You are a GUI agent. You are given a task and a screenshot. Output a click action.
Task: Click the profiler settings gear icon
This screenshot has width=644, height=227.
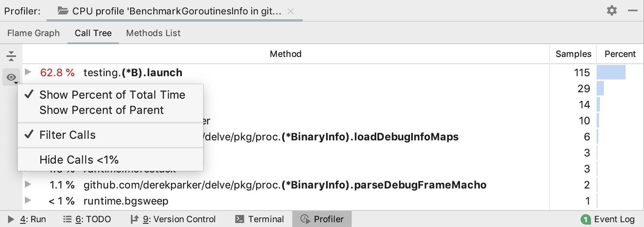point(611,10)
